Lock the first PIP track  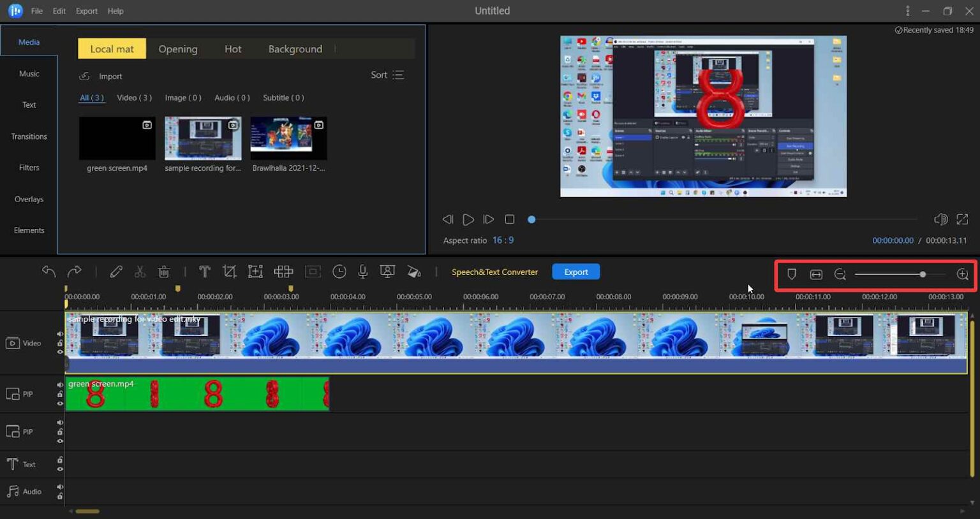[x=60, y=394]
